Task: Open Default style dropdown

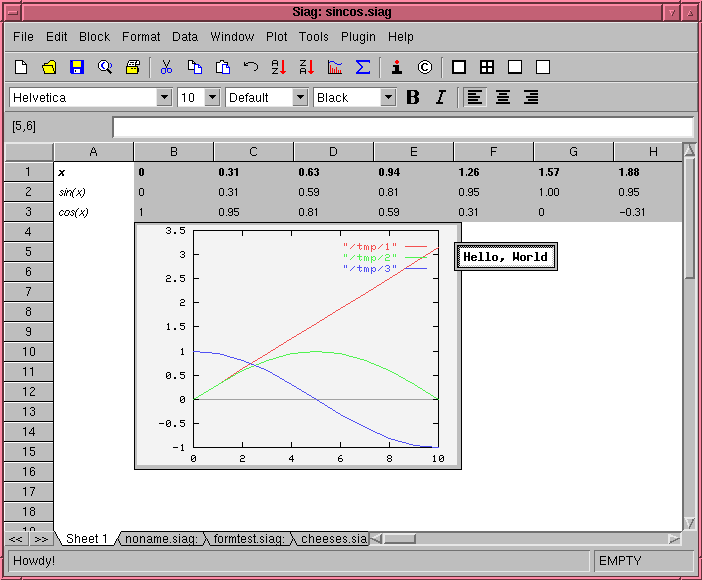Action: tap(300, 97)
